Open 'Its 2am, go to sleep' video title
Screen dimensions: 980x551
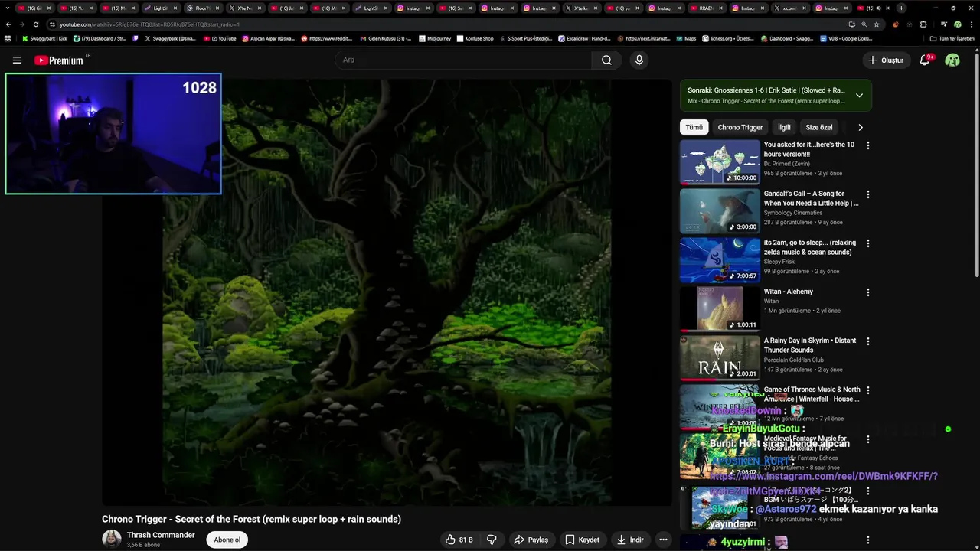point(810,247)
